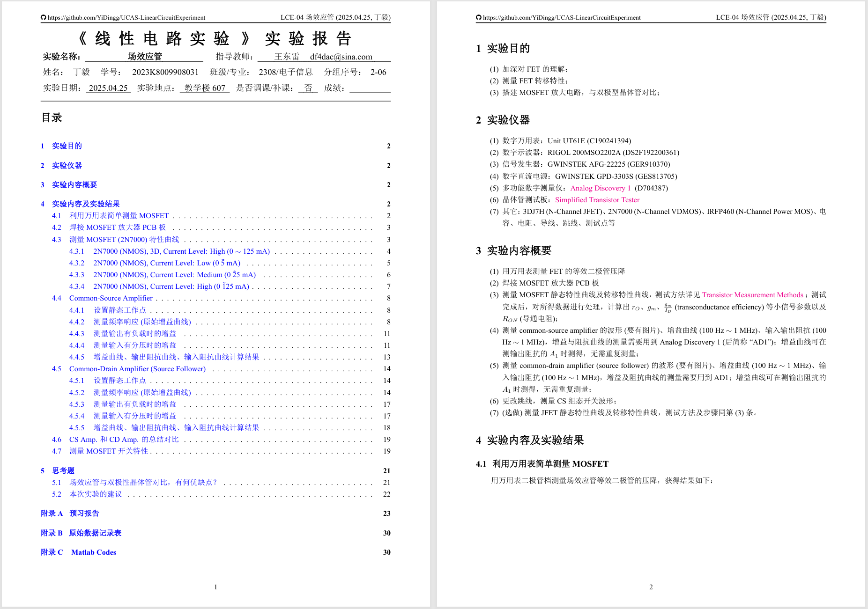Open 4.4.3 测量输出有负载时的增益

tap(123, 334)
